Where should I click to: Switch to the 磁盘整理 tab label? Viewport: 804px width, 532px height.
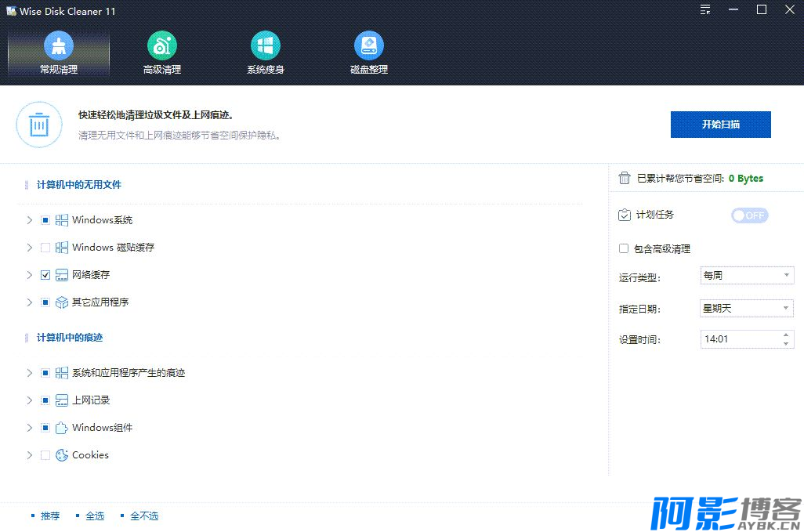368,70
